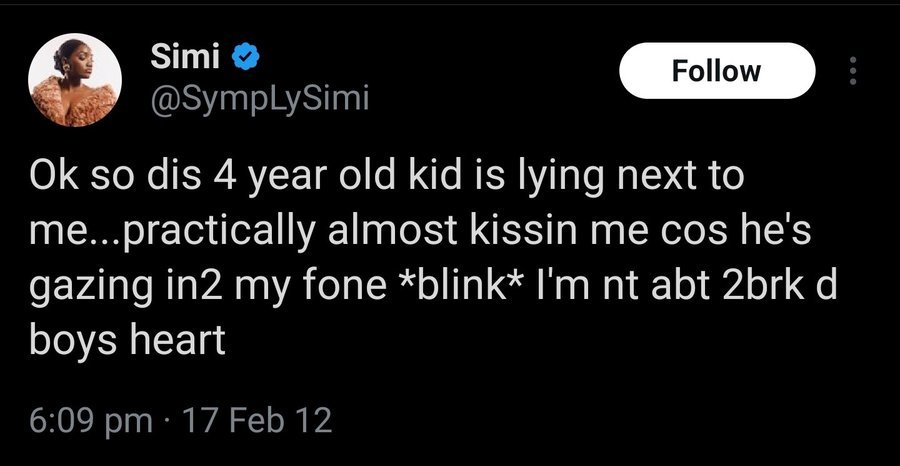
Task: Click the display name Simi
Action: point(186,59)
